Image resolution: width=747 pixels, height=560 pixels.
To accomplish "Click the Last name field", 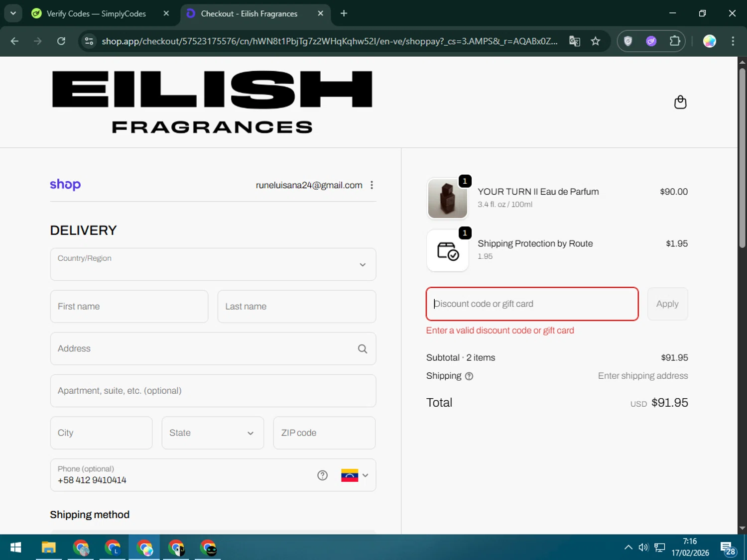I will (297, 307).
